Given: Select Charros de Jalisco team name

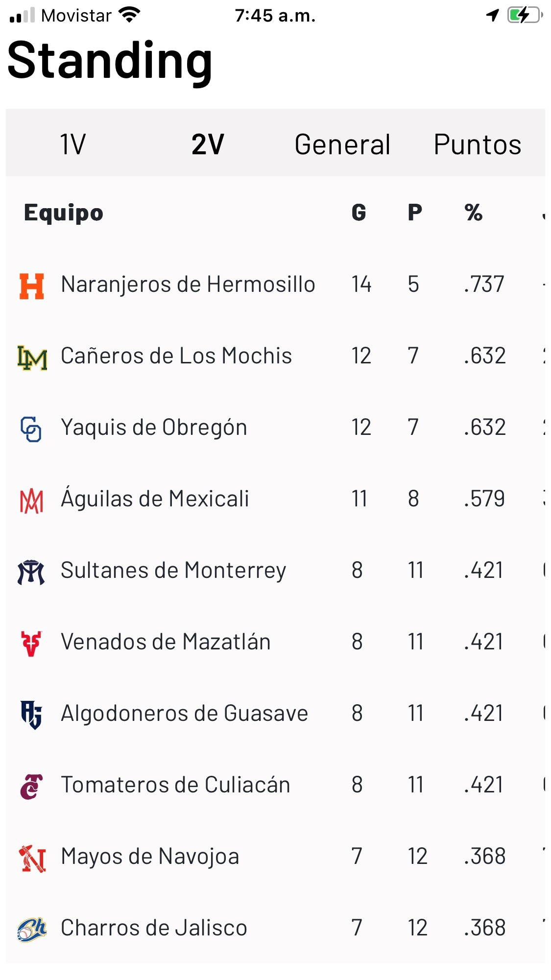Looking at the screenshot, I should [x=154, y=928].
